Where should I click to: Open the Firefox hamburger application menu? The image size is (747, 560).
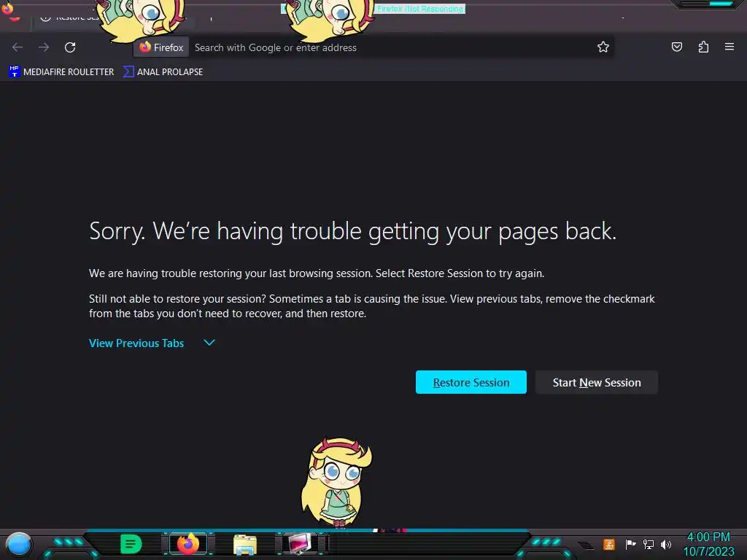point(729,47)
